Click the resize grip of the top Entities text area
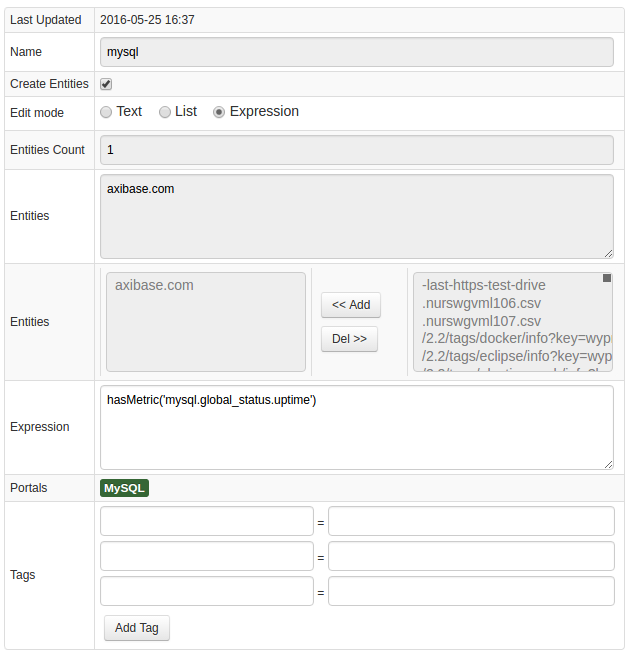629x657 pixels. click(x=608, y=253)
